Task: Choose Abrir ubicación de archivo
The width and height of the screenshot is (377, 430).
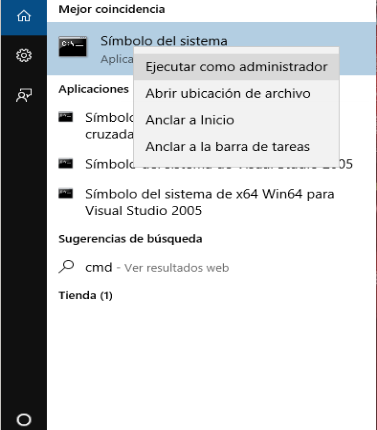Action: coord(236,93)
